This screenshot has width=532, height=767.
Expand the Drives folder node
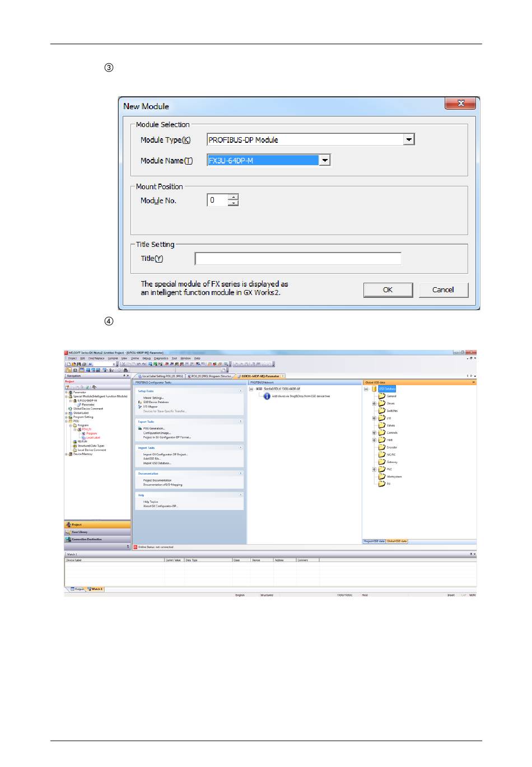coord(374,403)
